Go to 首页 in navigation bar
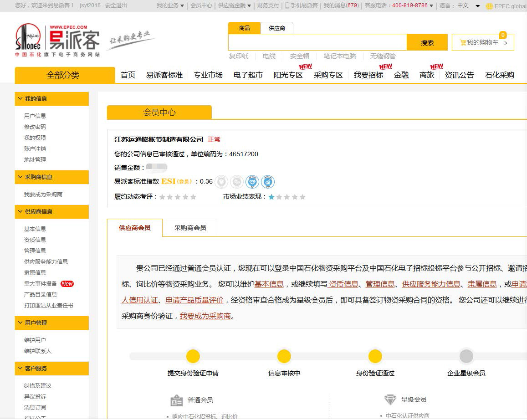This screenshot has height=420, width=527. [x=128, y=75]
